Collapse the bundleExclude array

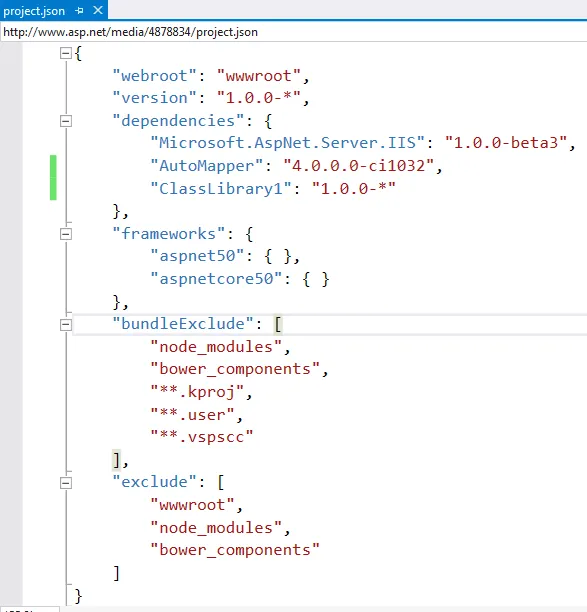(x=66, y=325)
